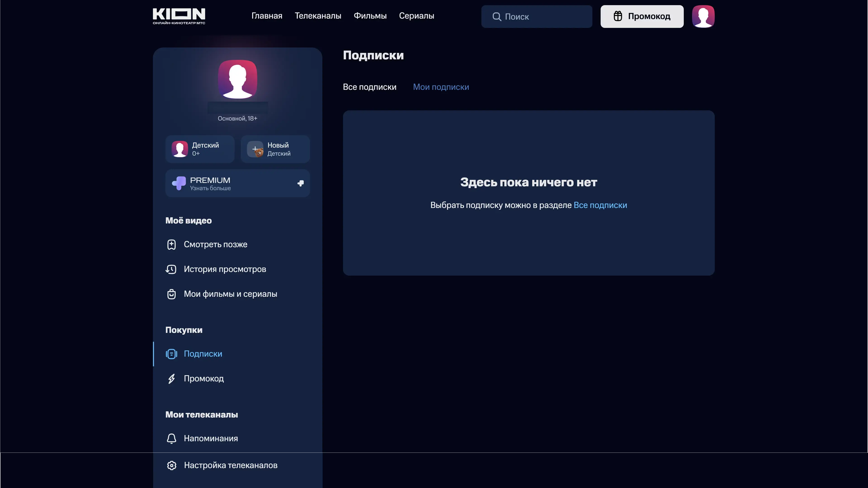The height and width of the screenshot is (488, 868).
Task: Select the Все подписки tab
Action: pos(370,87)
